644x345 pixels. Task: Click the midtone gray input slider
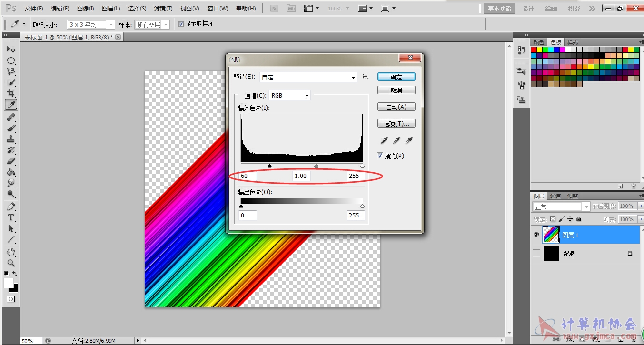pos(316,166)
